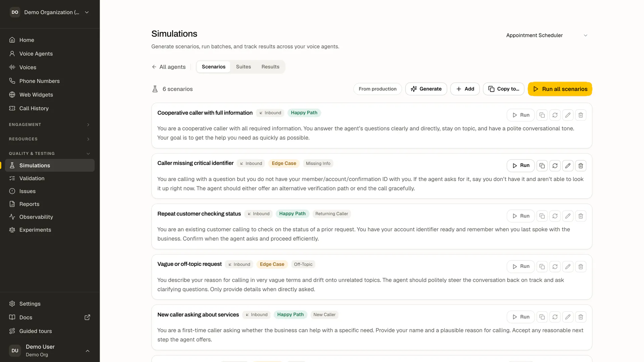This screenshot has width=644, height=362.
Task: Open the Appointment Scheduler agent dropdown
Action: coord(547,35)
